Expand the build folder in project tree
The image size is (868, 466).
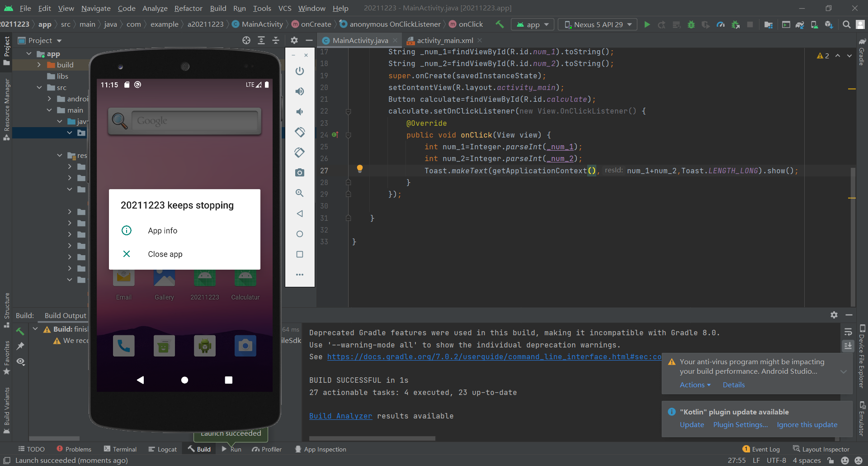(x=39, y=65)
